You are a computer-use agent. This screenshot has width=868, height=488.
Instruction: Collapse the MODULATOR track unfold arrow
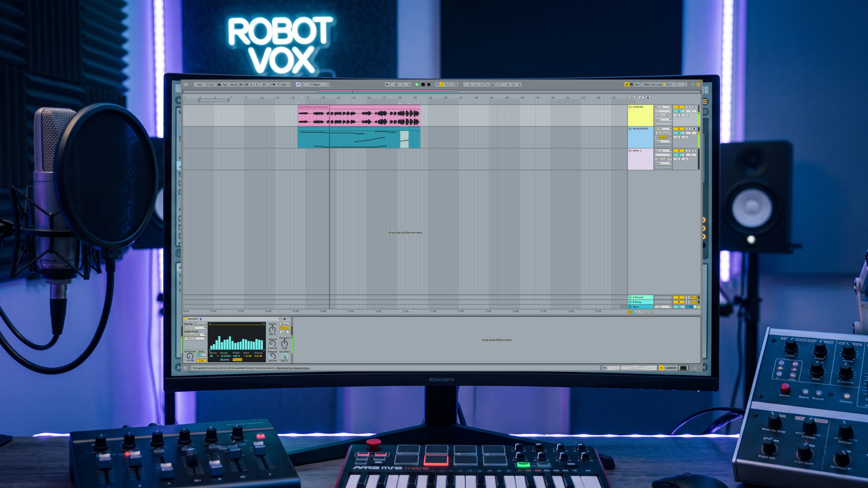(630, 129)
